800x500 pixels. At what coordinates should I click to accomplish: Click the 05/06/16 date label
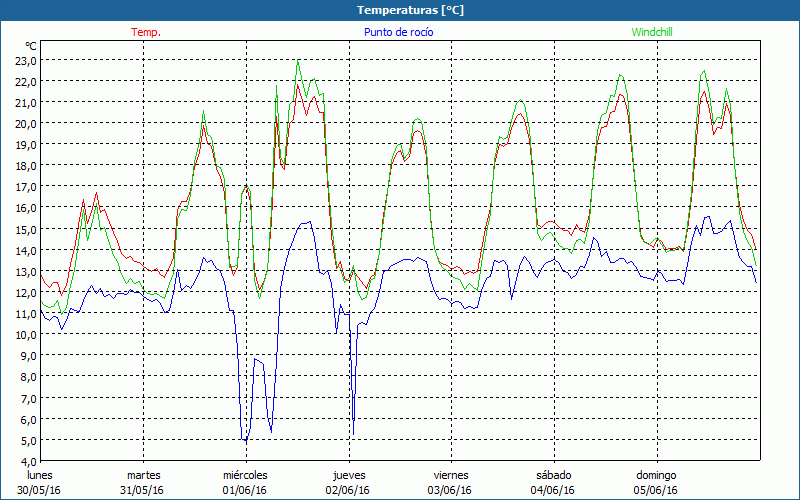click(x=656, y=490)
